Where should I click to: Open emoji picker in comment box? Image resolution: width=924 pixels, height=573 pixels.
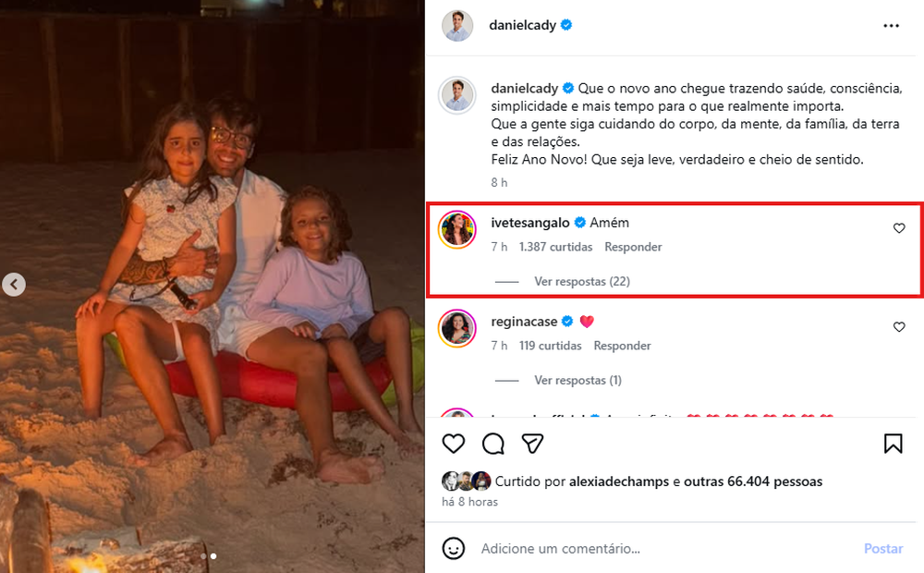click(454, 548)
